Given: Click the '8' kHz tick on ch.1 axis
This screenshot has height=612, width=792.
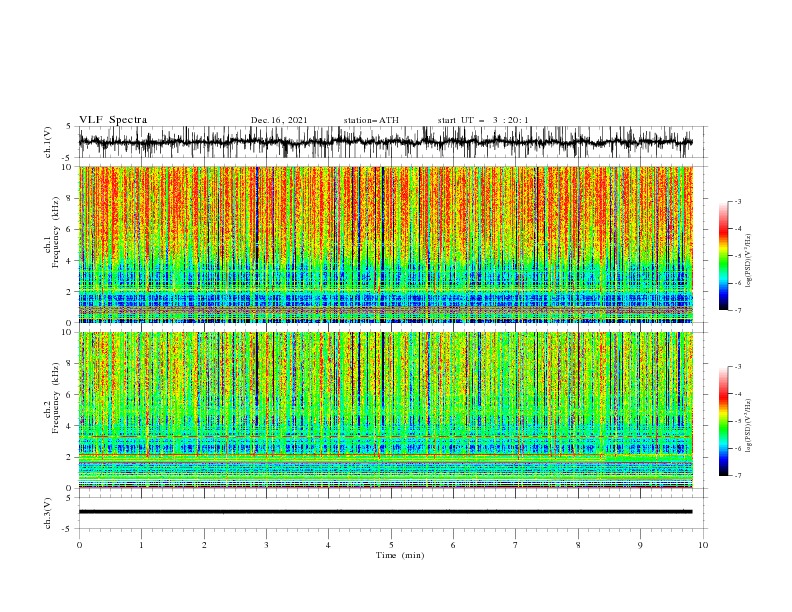Looking at the screenshot, I should click(x=69, y=198).
